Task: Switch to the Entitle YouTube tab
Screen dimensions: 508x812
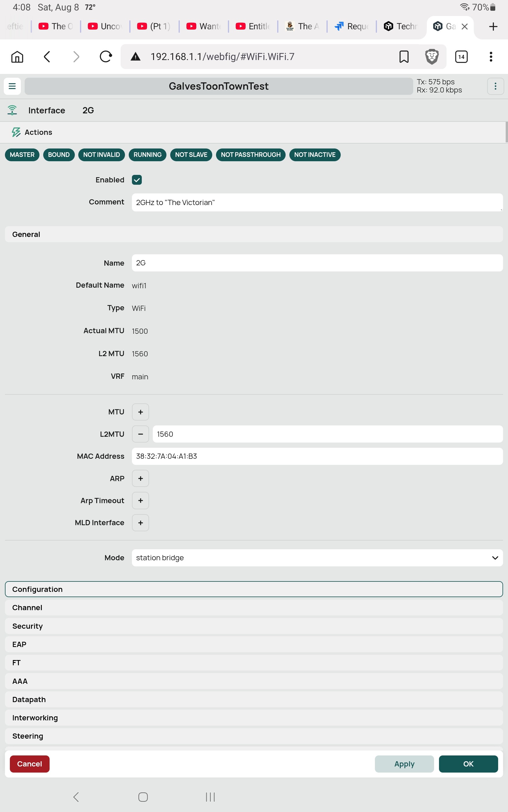Action: (x=253, y=26)
